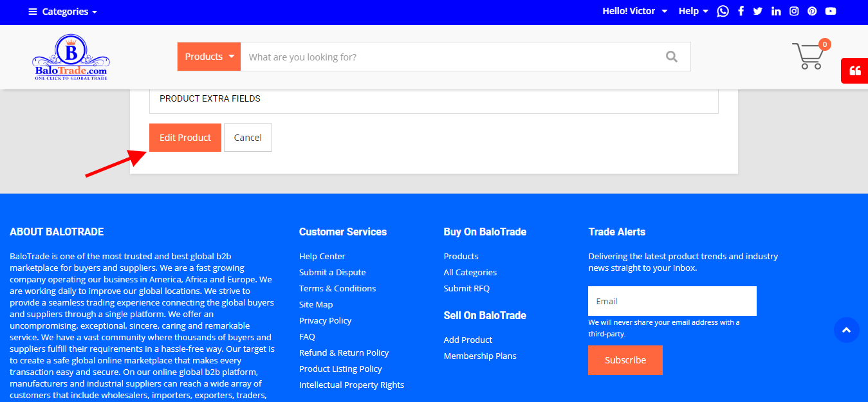
Task: Focus the Email input in Trade Alerts
Action: tap(672, 301)
